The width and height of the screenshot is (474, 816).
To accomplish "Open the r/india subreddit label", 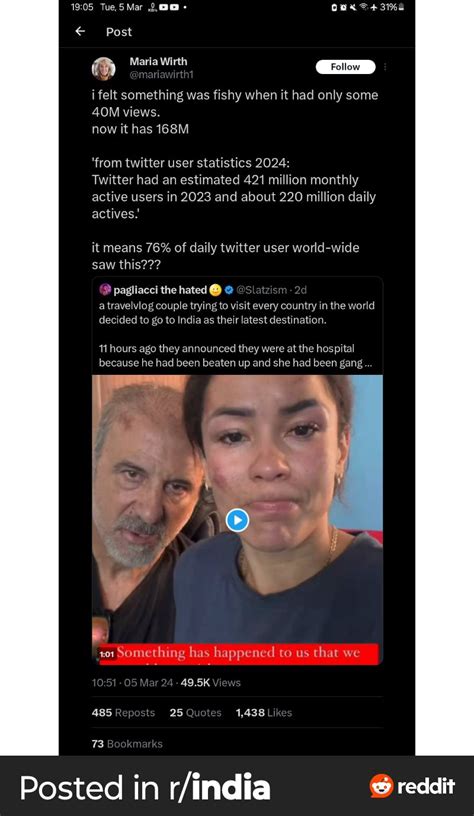I will click(x=219, y=787).
